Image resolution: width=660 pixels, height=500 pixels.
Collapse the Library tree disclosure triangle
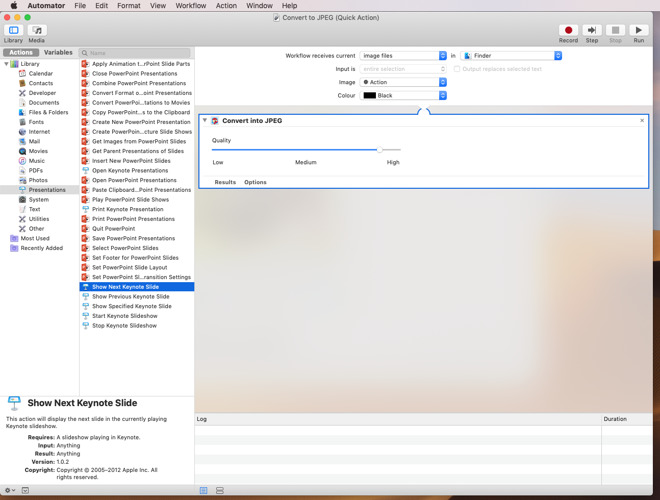point(6,64)
